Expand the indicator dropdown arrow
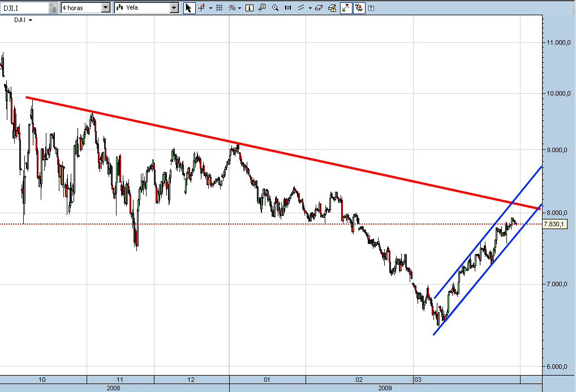576x392 pixels. (x=239, y=8)
